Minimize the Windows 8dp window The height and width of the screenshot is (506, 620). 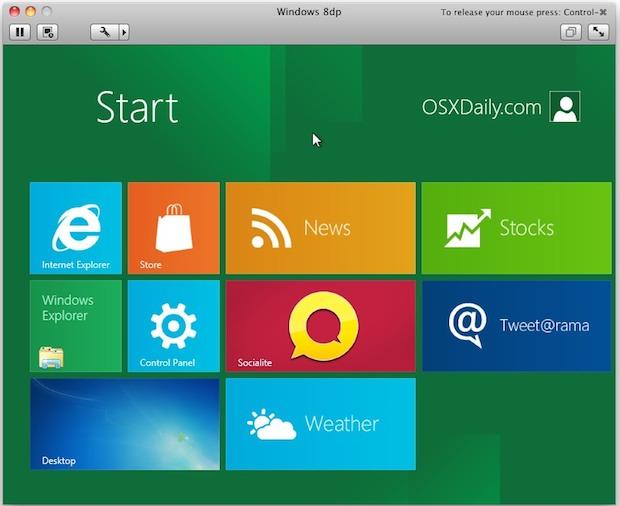[x=30, y=11]
